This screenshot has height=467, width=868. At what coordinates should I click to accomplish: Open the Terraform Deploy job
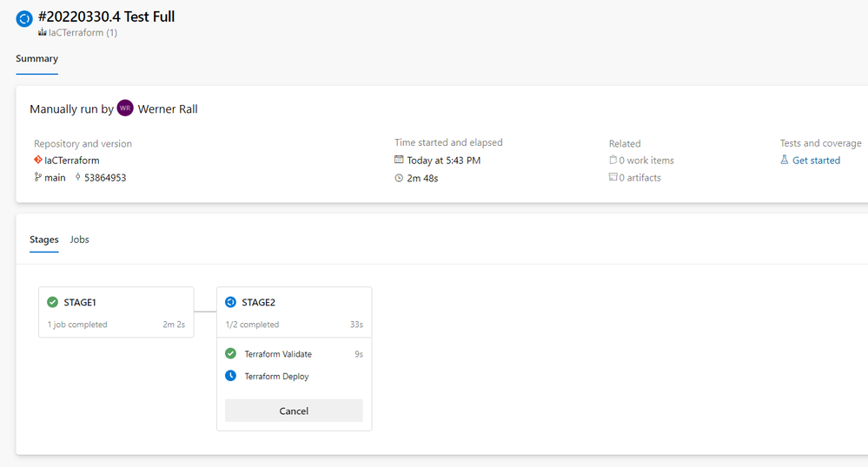coord(276,377)
